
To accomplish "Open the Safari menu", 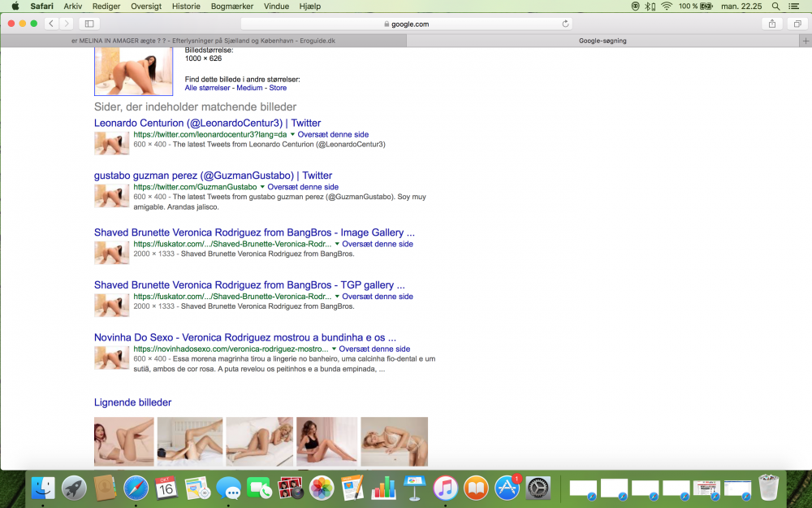I will coord(42,7).
